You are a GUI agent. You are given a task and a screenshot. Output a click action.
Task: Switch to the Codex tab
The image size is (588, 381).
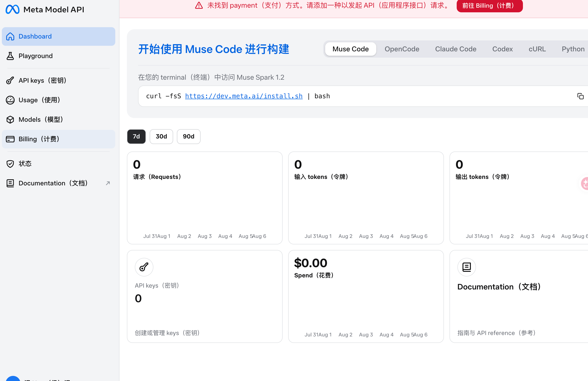pyautogui.click(x=502, y=49)
